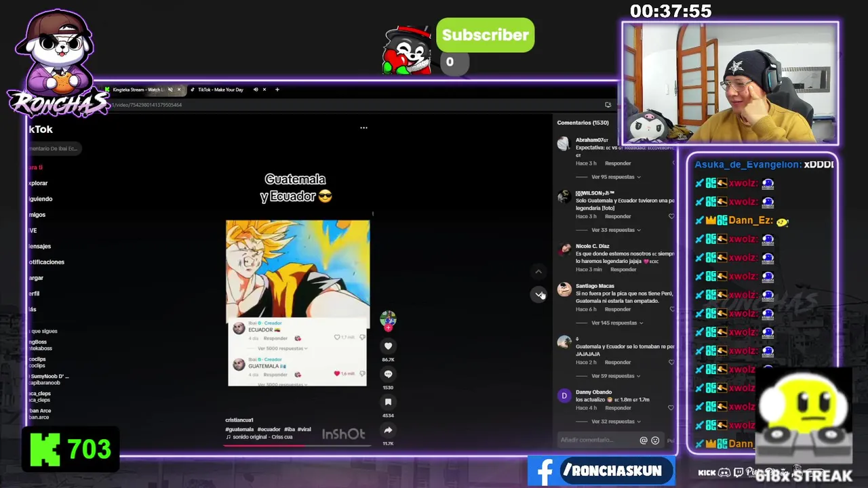The height and width of the screenshot is (488, 868).
Task: Click the install app icon in address bar
Action: [608, 104]
